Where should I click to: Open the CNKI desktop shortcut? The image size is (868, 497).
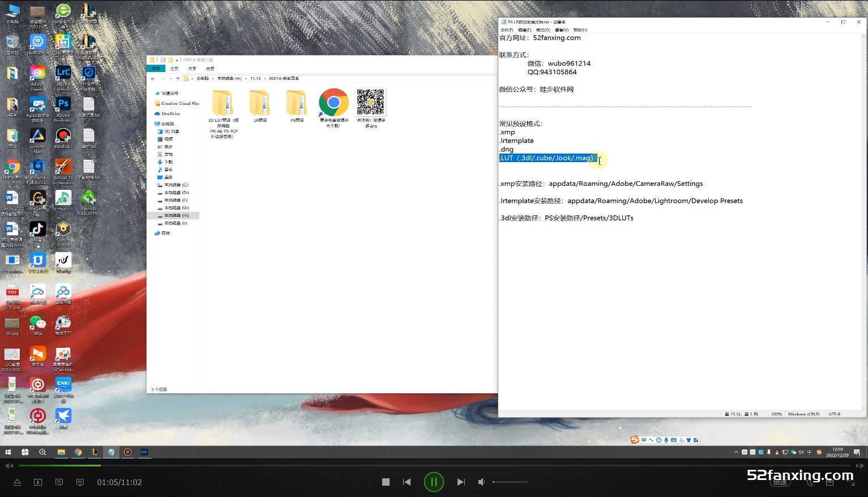point(63,390)
